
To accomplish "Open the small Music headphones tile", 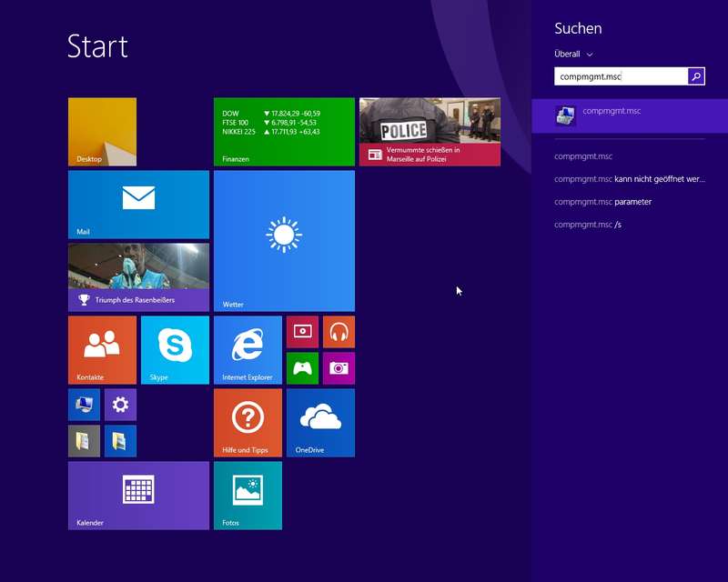I will (x=339, y=332).
